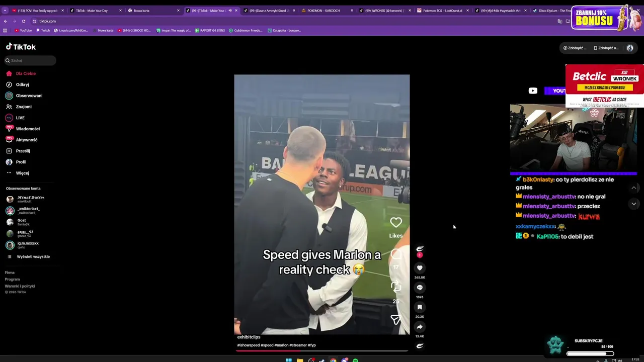This screenshot has height=362, width=644.
Task: Go to next video with down chevron
Action: pyautogui.click(x=633, y=204)
